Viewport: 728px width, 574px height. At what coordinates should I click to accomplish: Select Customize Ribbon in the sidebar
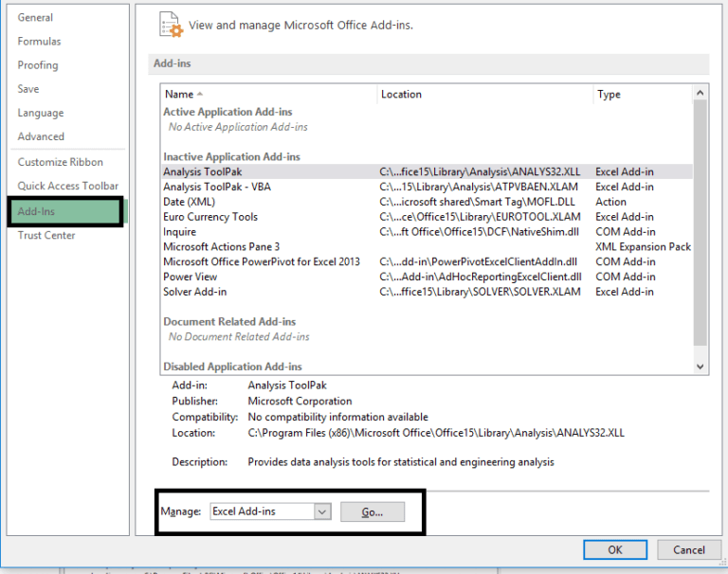[x=61, y=162]
